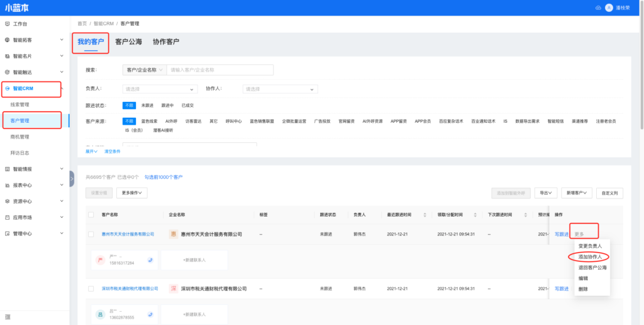Open the 更多操作 dropdown button

click(x=131, y=193)
